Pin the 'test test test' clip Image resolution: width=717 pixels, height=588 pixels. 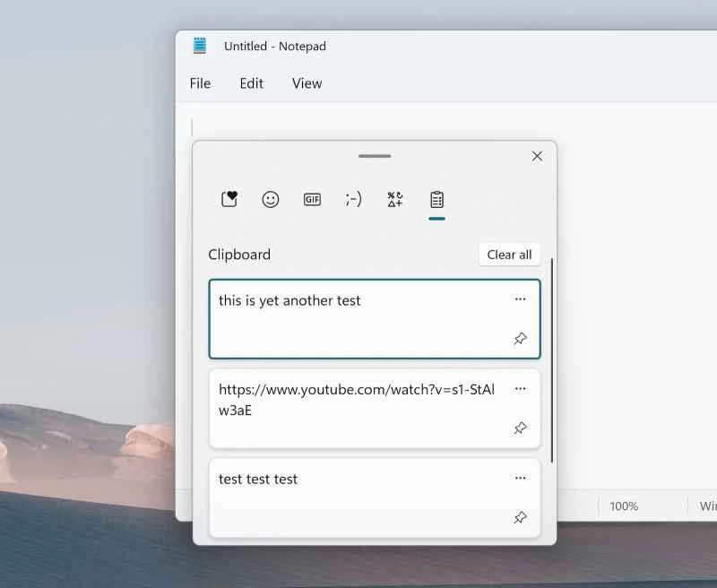click(521, 517)
